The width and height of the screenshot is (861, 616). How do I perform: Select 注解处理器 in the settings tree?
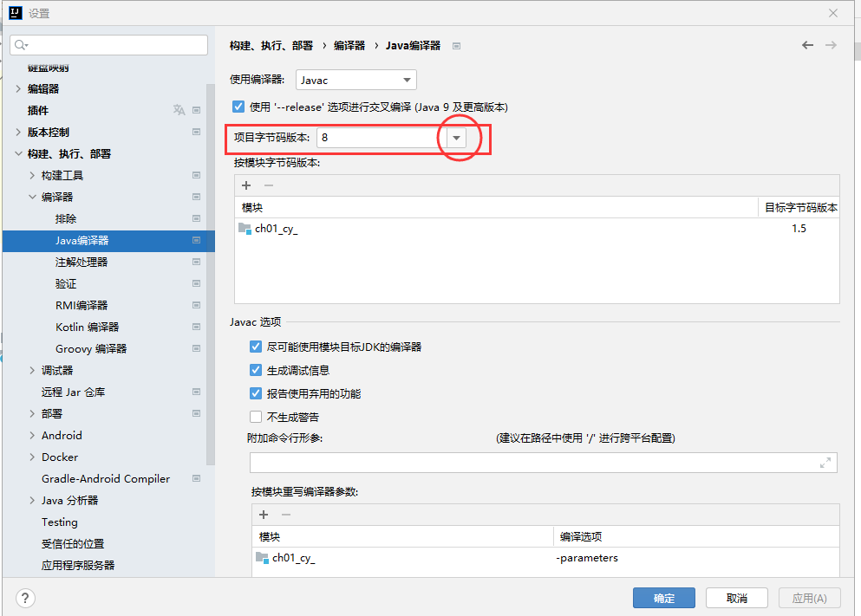tap(82, 262)
